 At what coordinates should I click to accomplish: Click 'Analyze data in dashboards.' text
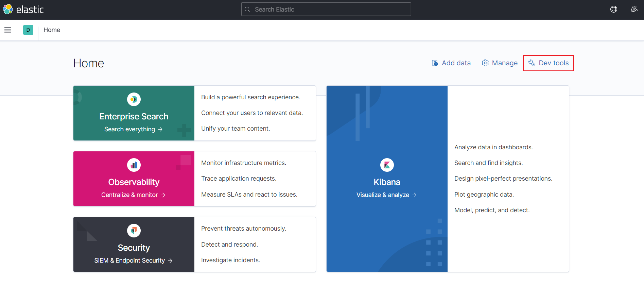pos(493,147)
